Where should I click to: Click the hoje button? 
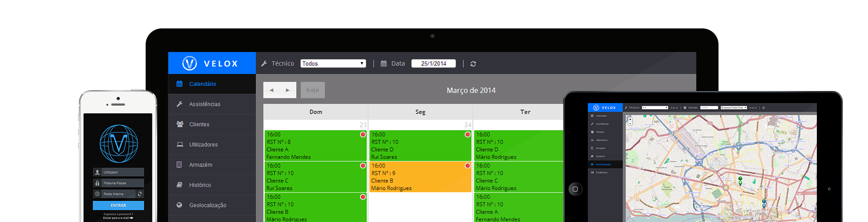coord(312,90)
